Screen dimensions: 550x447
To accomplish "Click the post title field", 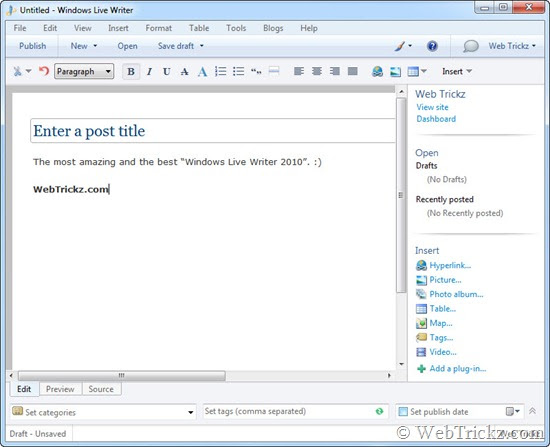I will (213, 131).
